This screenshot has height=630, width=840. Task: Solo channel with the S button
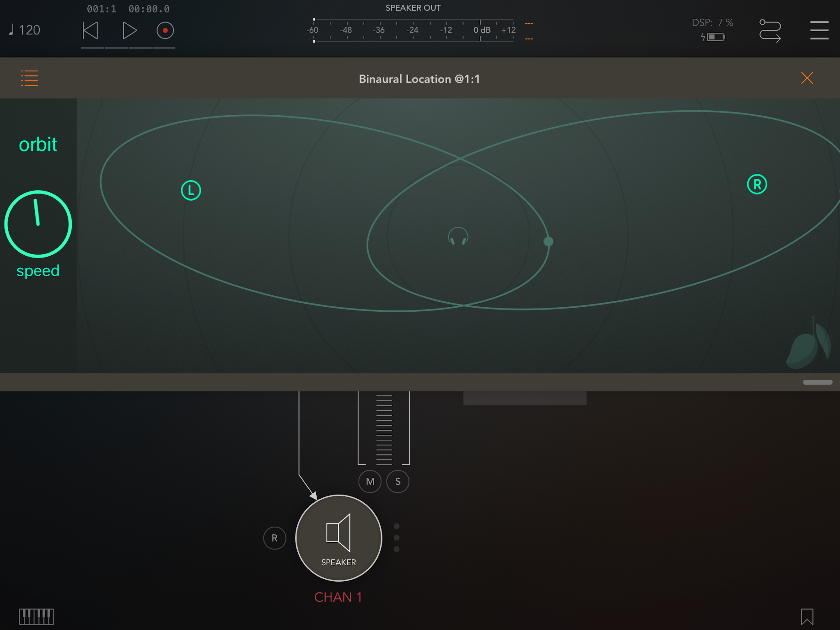[398, 481]
